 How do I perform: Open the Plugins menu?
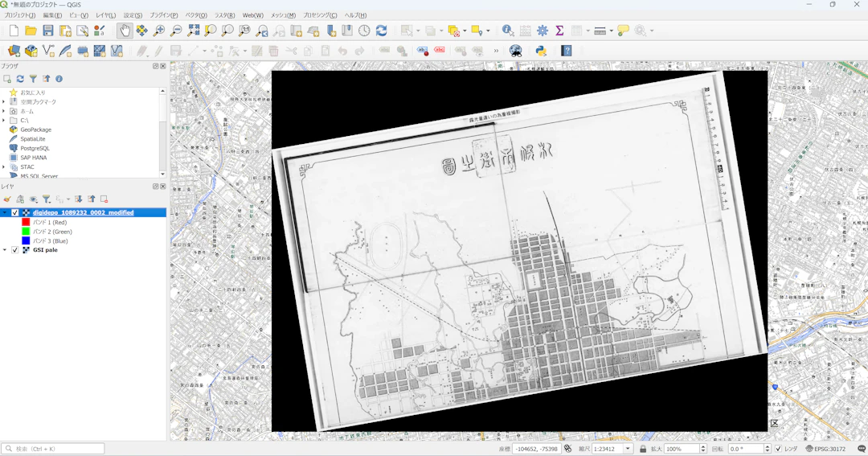click(x=164, y=15)
